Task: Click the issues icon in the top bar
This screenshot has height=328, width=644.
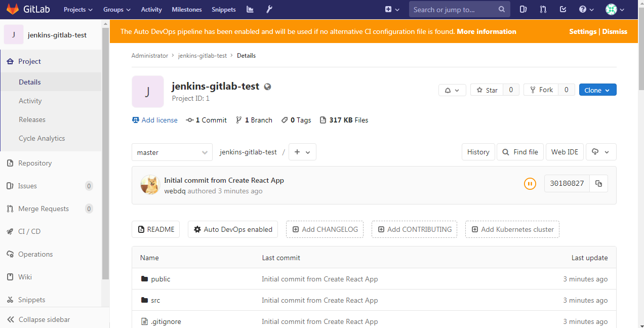Action: [523, 9]
